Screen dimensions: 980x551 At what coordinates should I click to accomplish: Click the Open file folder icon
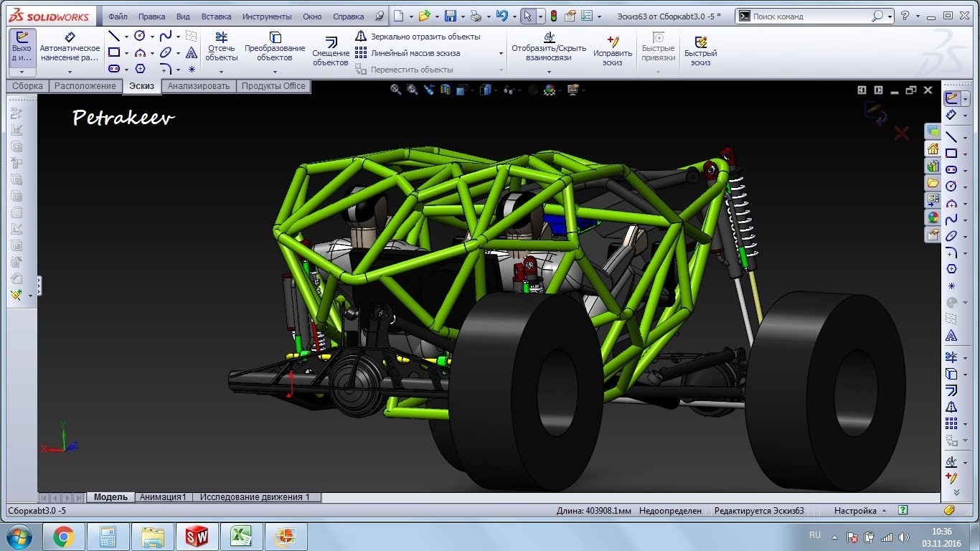(424, 16)
